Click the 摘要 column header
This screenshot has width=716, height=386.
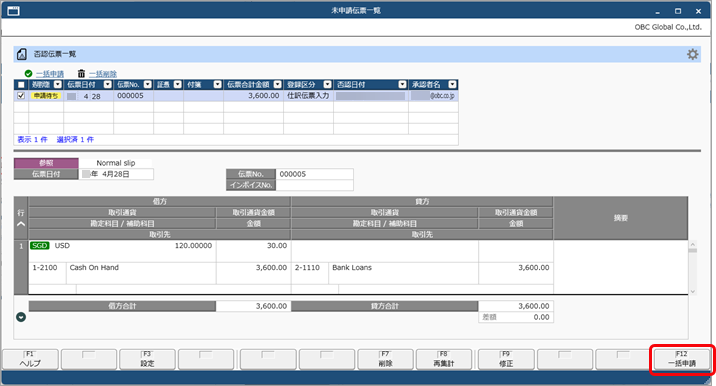(621, 218)
